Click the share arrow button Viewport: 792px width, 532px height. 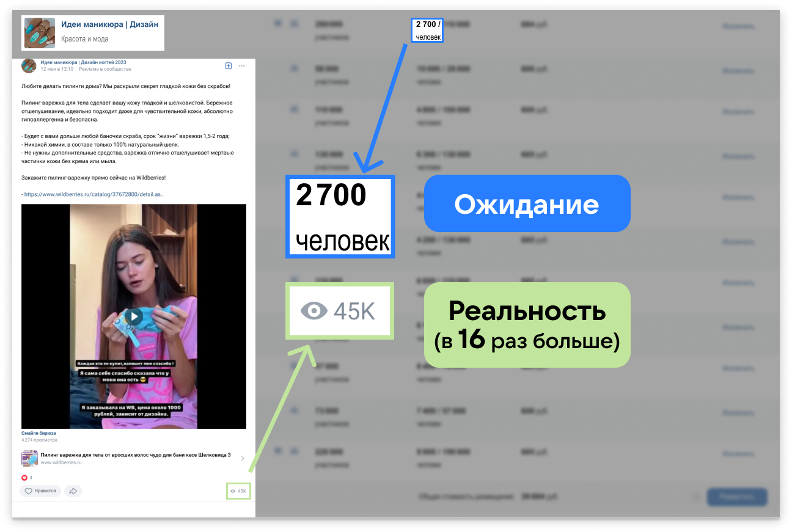pos(73,491)
